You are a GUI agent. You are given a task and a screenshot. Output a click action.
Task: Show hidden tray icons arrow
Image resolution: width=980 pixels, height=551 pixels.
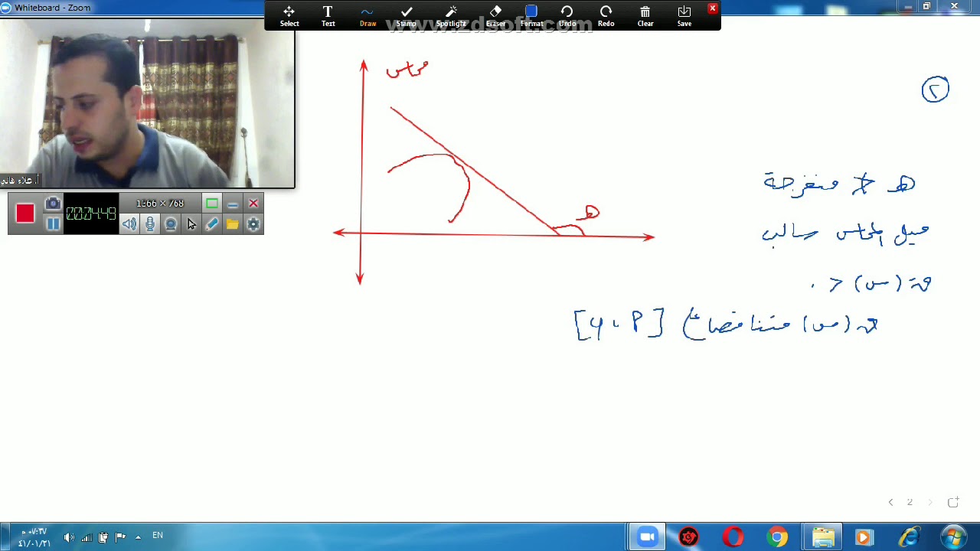pyautogui.click(x=138, y=537)
